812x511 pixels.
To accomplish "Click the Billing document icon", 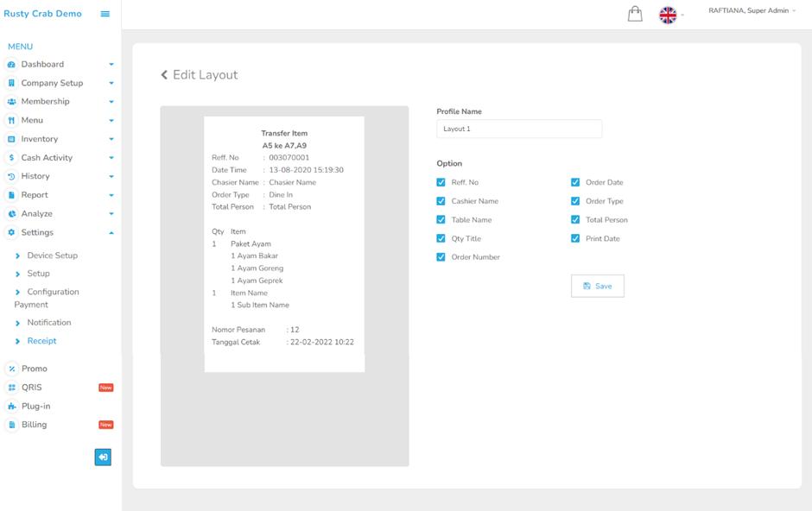I will pyautogui.click(x=11, y=425).
